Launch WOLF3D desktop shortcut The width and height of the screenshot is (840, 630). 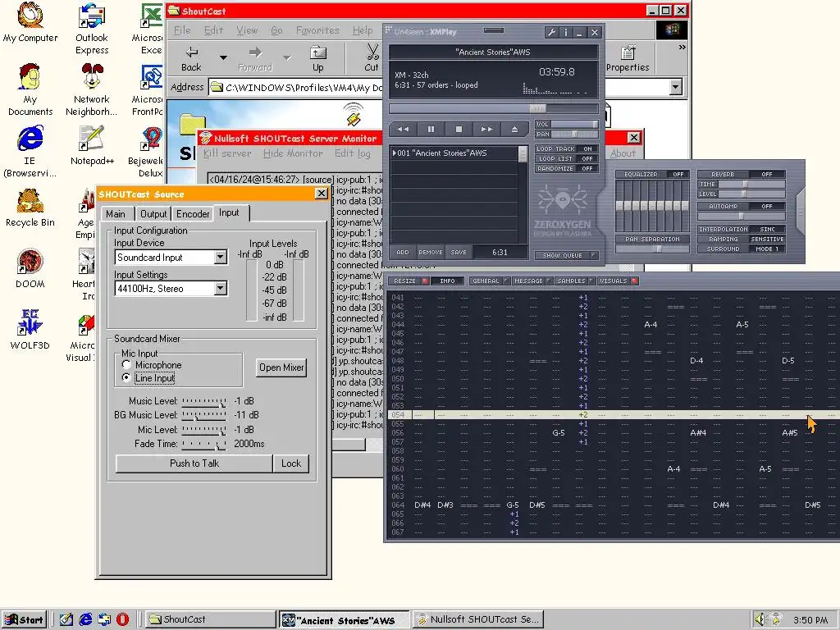tap(30, 330)
